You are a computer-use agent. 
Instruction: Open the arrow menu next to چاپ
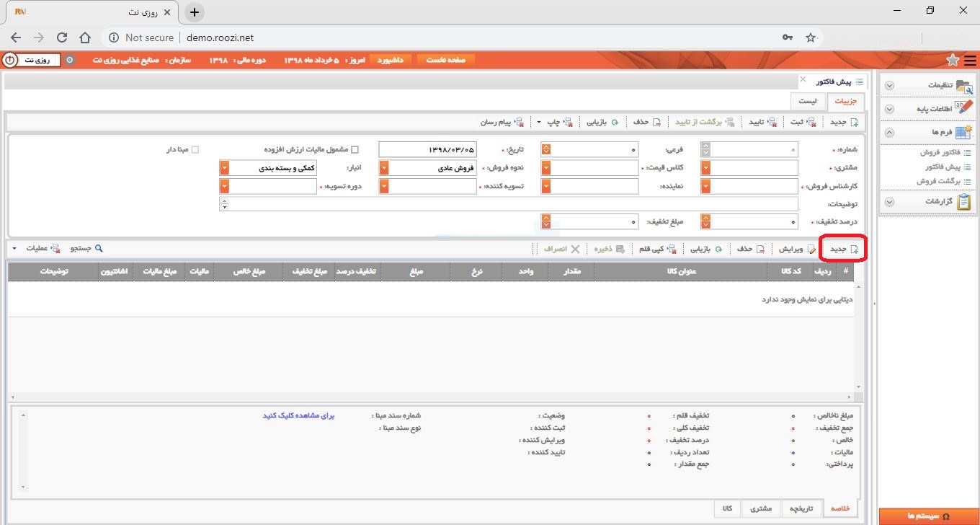[x=539, y=122]
